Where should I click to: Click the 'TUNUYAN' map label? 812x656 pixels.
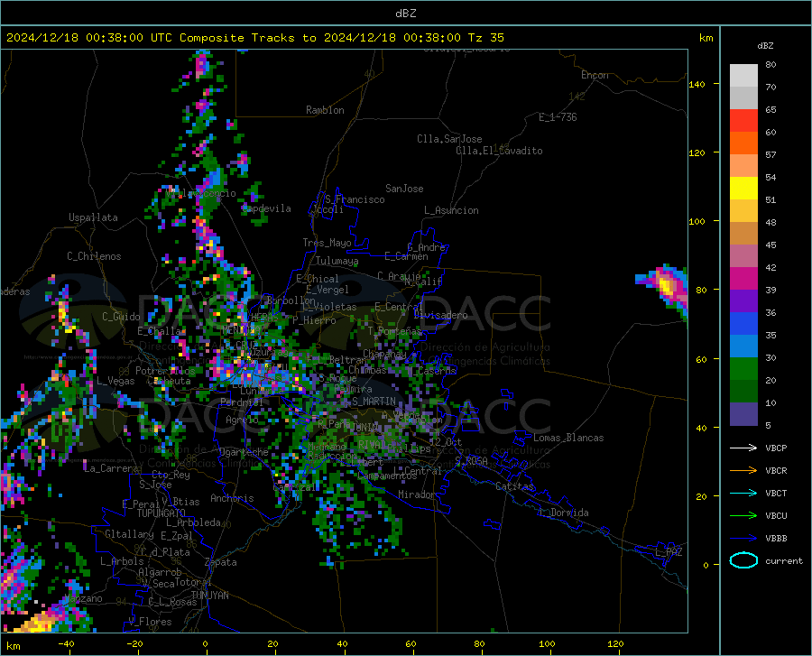pos(209,596)
